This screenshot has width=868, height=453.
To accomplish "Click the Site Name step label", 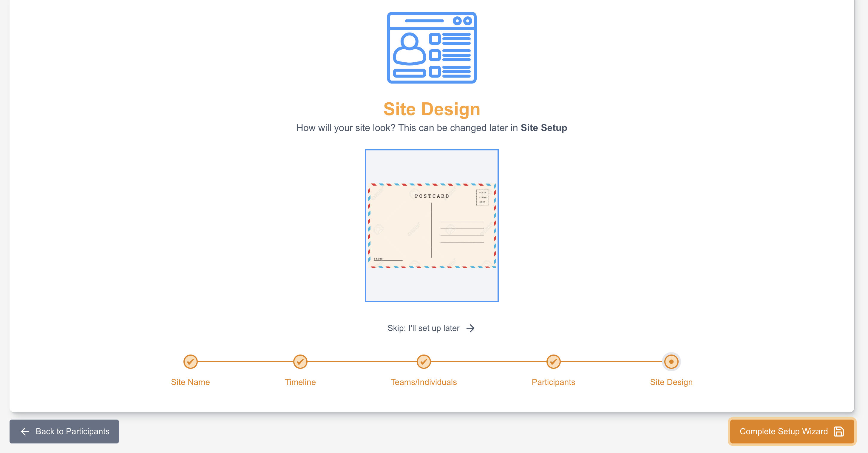I will click(190, 382).
